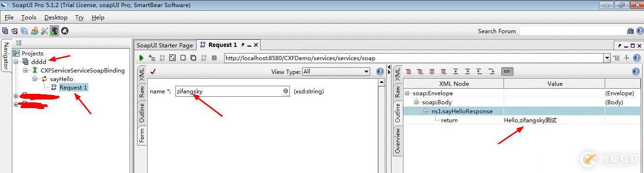Viewport: 644px width, 173px height.
Task: Open the File menu
Action: (9, 17)
